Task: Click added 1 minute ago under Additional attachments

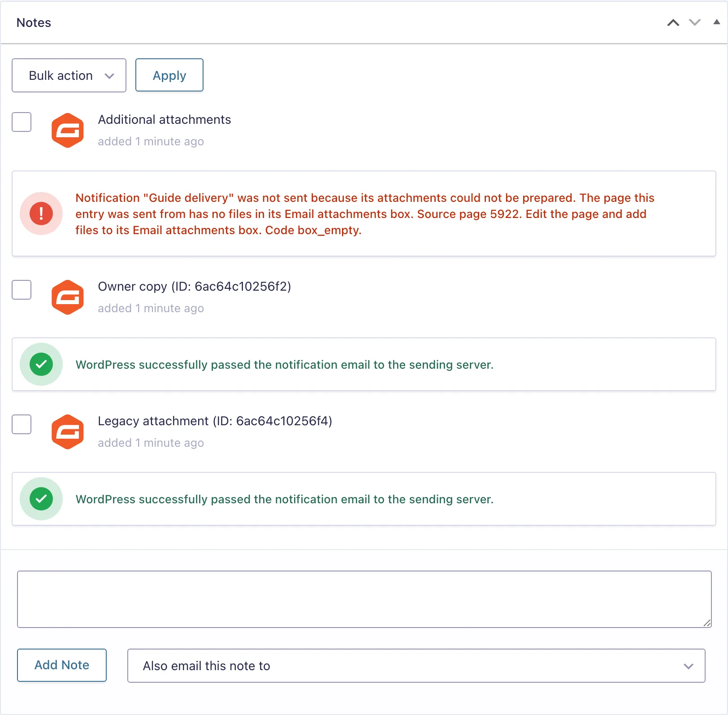Action: click(x=151, y=141)
